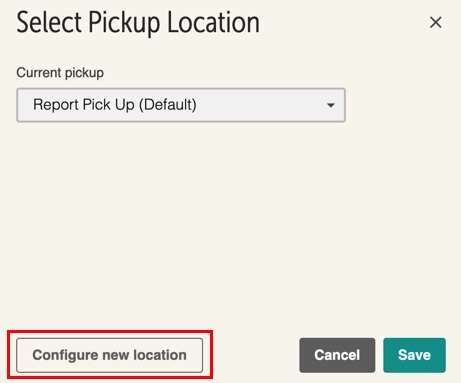The image size is (461, 383).
Task: Confirm changes with Save
Action: click(414, 355)
